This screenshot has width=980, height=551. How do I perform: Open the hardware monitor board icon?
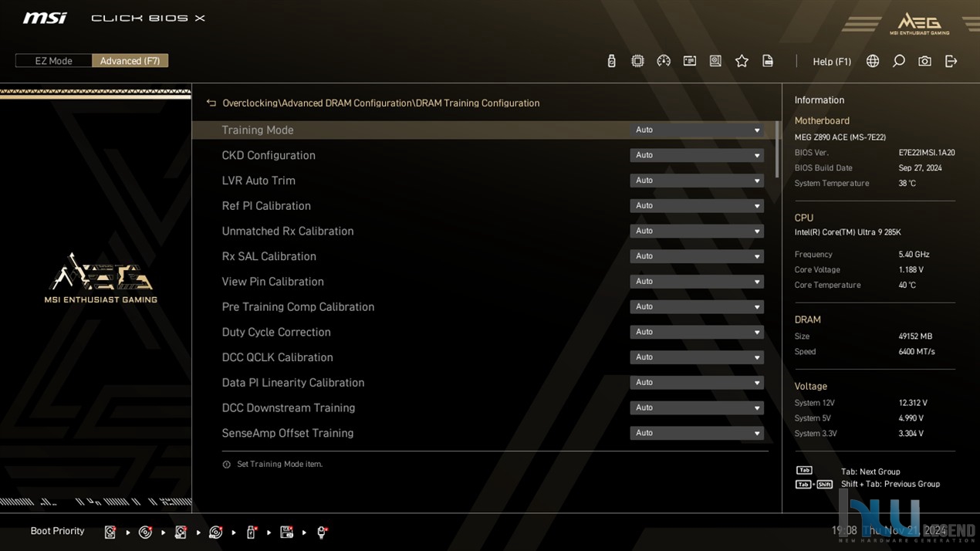(x=715, y=61)
